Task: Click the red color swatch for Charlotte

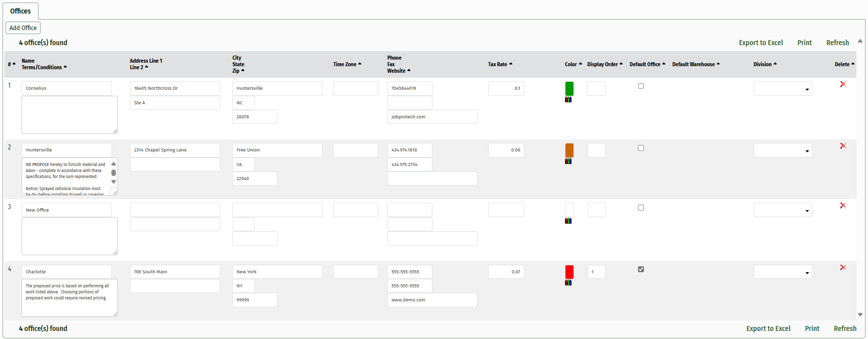Action: coord(569,272)
